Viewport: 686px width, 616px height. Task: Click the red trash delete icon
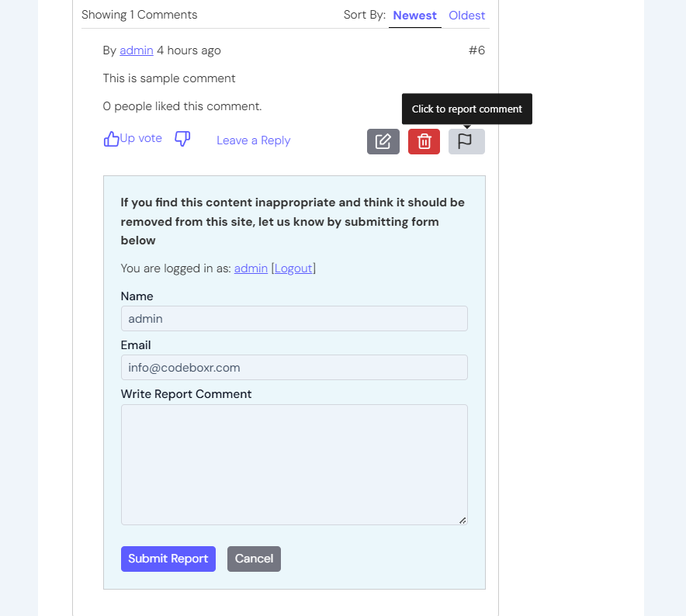(424, 141)
